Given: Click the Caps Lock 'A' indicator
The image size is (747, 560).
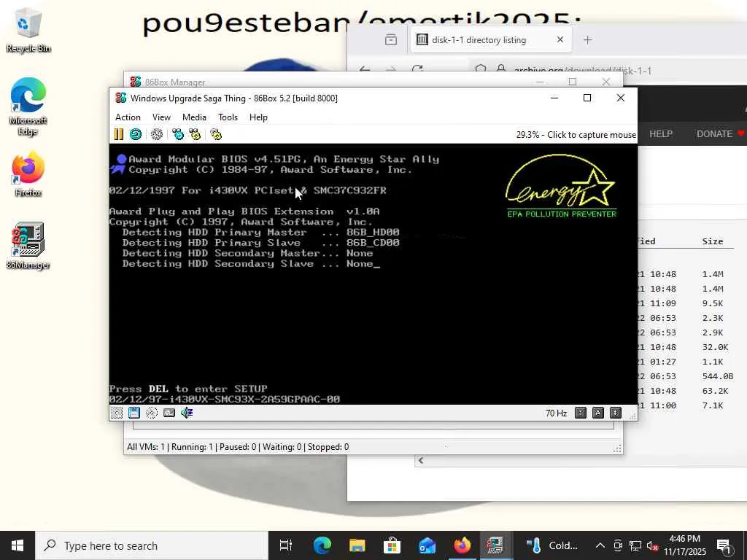Looking at the screenshot, I should point(598,413).
